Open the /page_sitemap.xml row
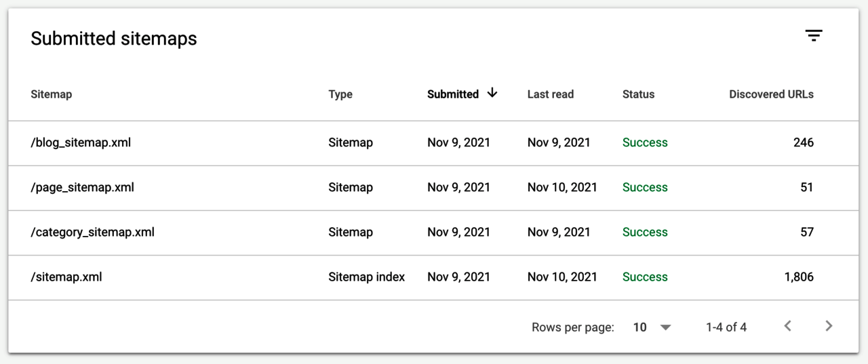 (x=82, y=187)
